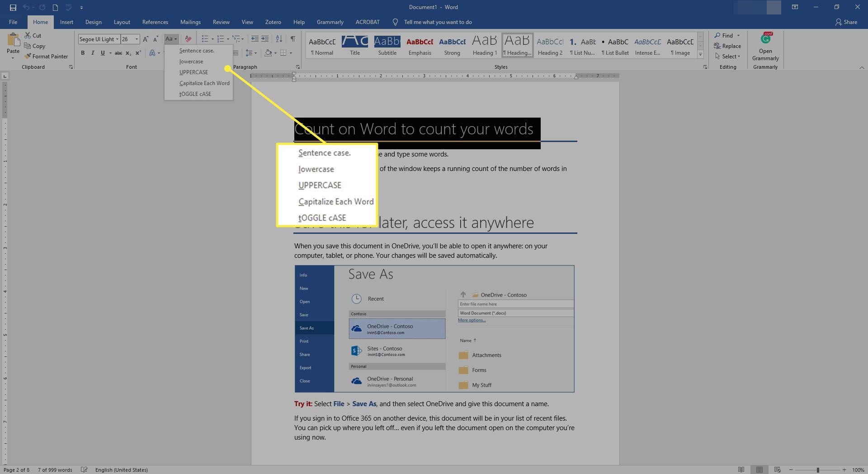The width and height of the screenshot is (868, 474).
Task: Apply the Intense Emphasis style
Action: (647, 45)
